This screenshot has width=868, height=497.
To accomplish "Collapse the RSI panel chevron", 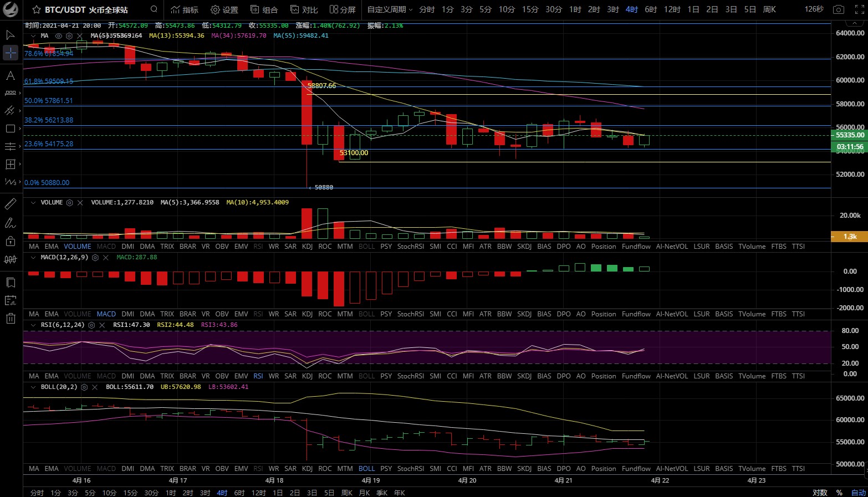I will tap(33, 325).
